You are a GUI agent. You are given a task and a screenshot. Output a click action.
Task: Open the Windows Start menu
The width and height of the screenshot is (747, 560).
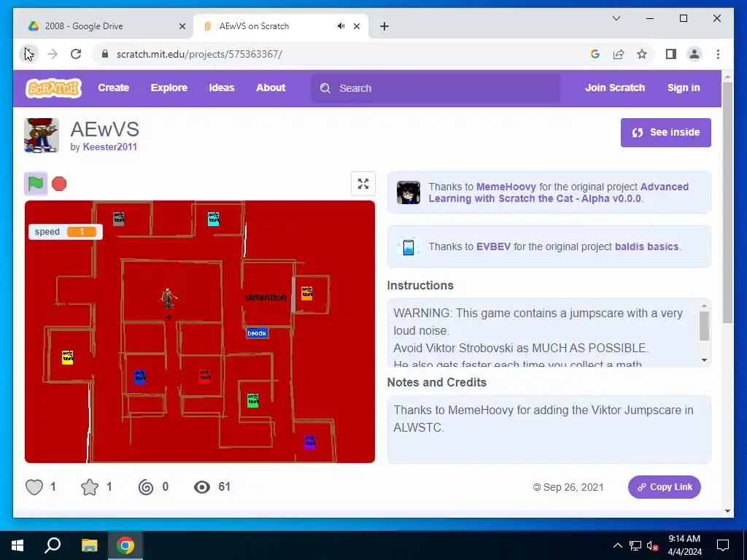click(x=18, y=545)
